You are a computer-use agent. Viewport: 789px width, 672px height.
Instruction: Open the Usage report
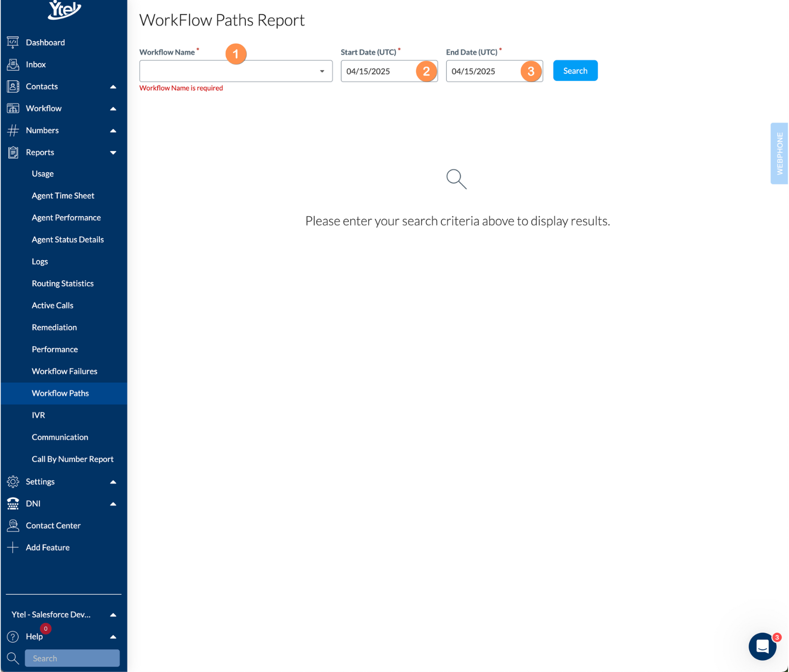tap(43, 174)
